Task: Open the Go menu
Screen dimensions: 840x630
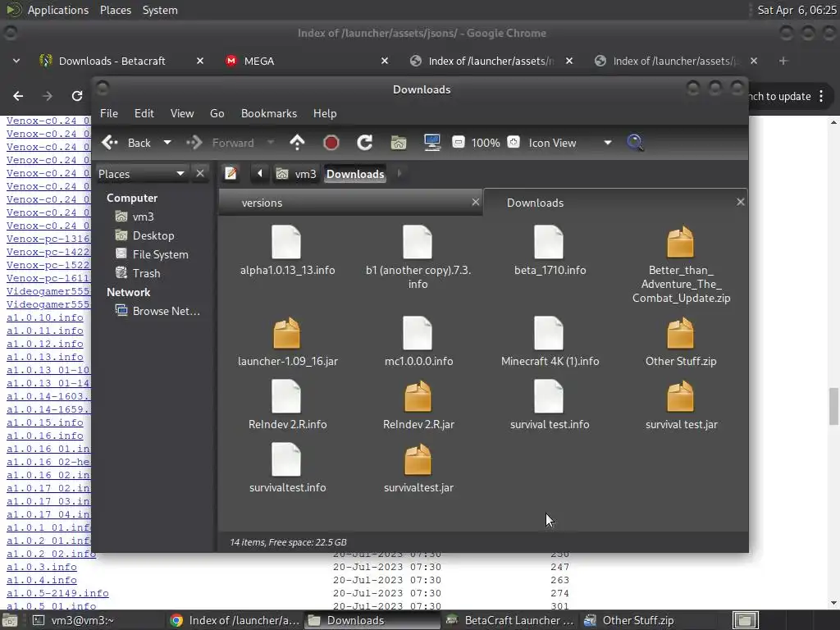Action: (x=217, y=113)
